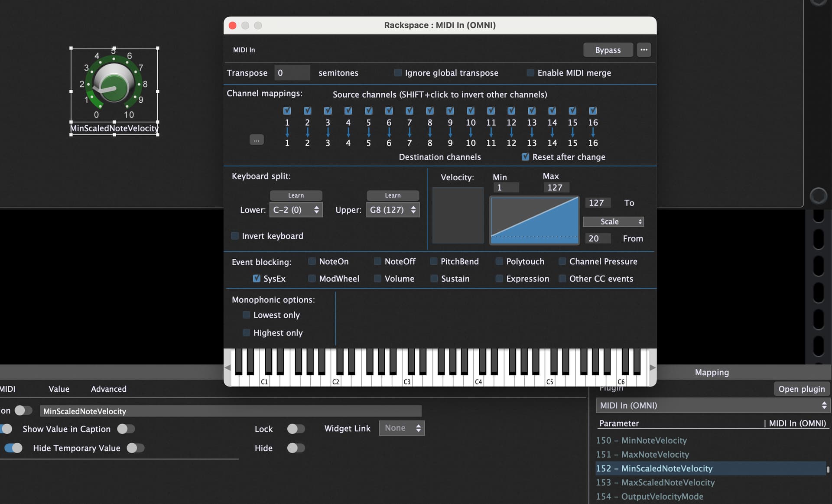832x504 pixels.
Task: Open the MIDI In three-dots options menu
Action: pos(644,50)
